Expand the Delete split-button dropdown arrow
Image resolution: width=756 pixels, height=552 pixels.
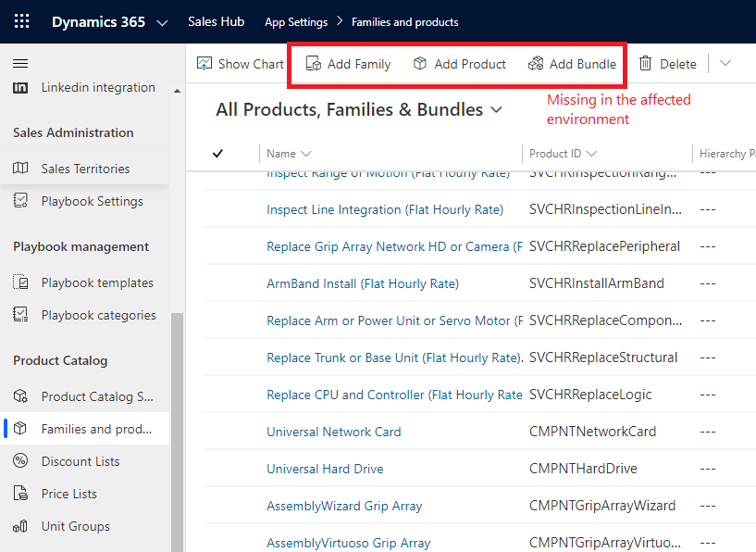coord(725,64)
